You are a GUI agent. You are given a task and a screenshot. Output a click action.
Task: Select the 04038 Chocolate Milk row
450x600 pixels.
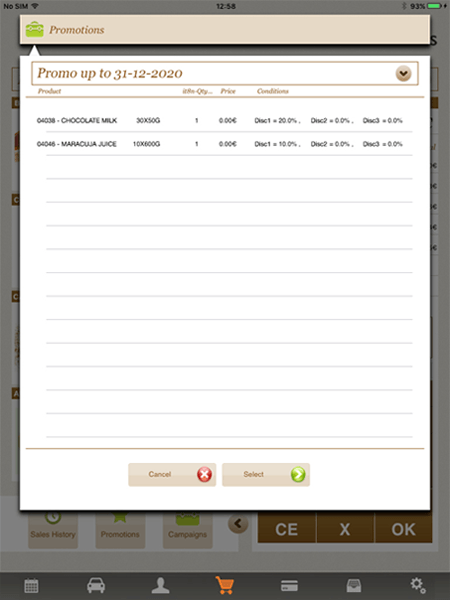coord(225,121)
